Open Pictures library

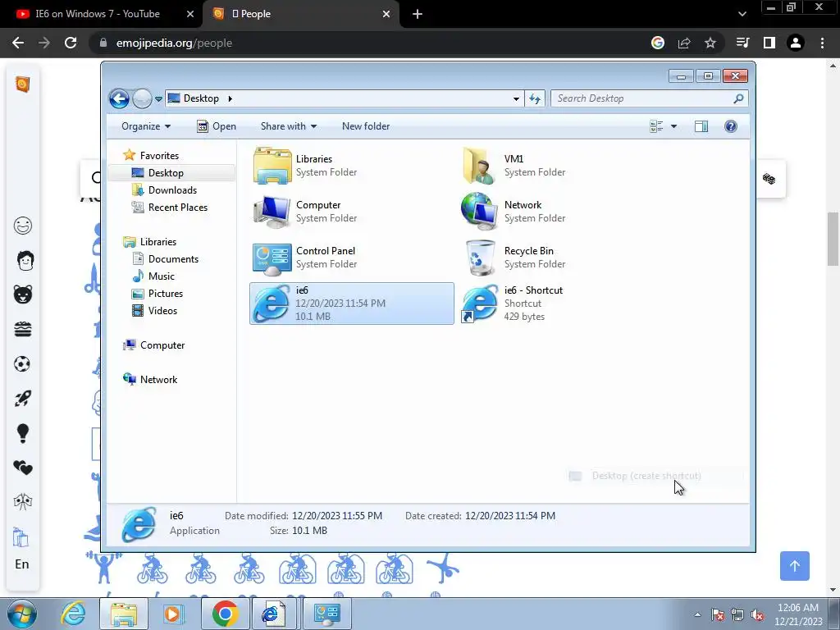pyautogui.click(x=165, y=294)
